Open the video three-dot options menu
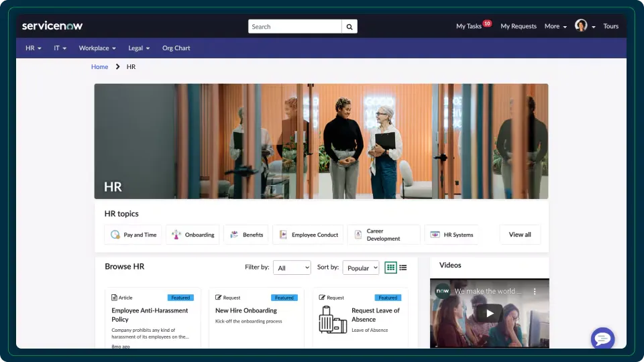Image resolution: width=644 pixels, height=362 pixels. click(x=535, y=292)
